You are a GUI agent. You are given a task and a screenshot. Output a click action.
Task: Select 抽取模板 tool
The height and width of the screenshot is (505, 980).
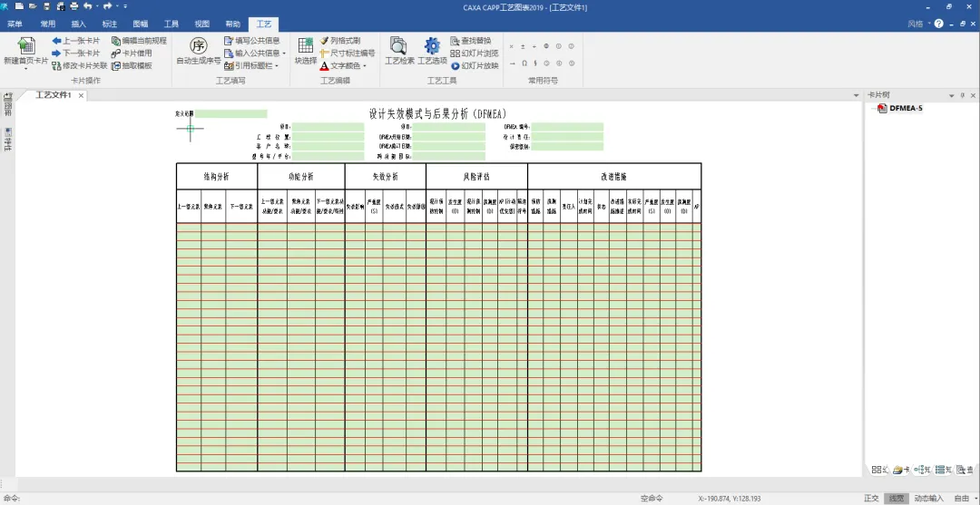pos(132,65)
